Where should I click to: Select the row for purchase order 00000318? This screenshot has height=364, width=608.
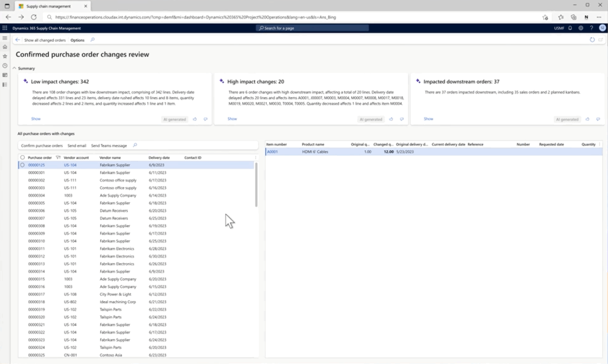[x=136, y=302]
